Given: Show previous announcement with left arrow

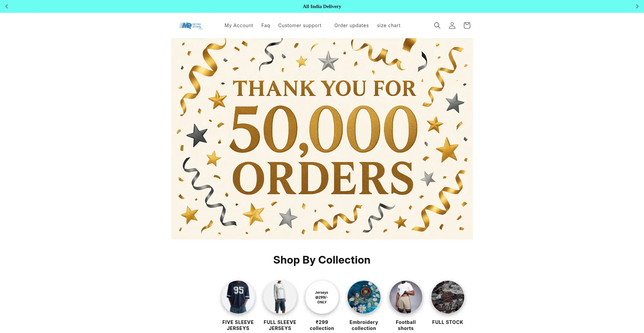Looking at the screenshot, I should click(7, 6).
